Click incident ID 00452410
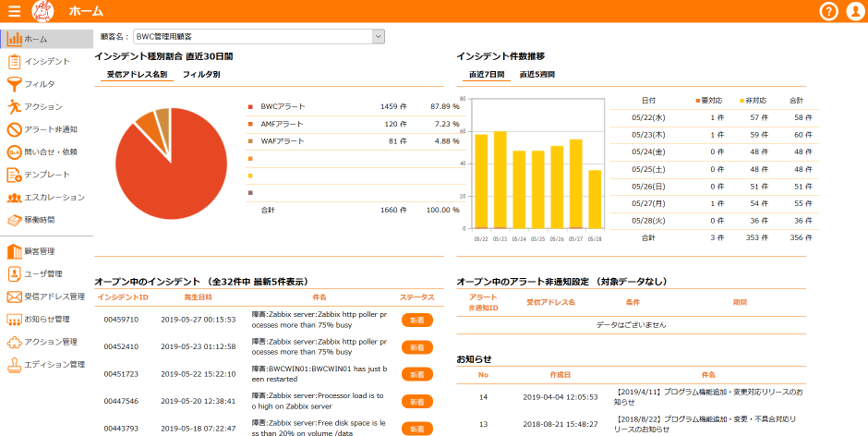The width and height of the screenshot is (868, 436). tap(121, 346)
